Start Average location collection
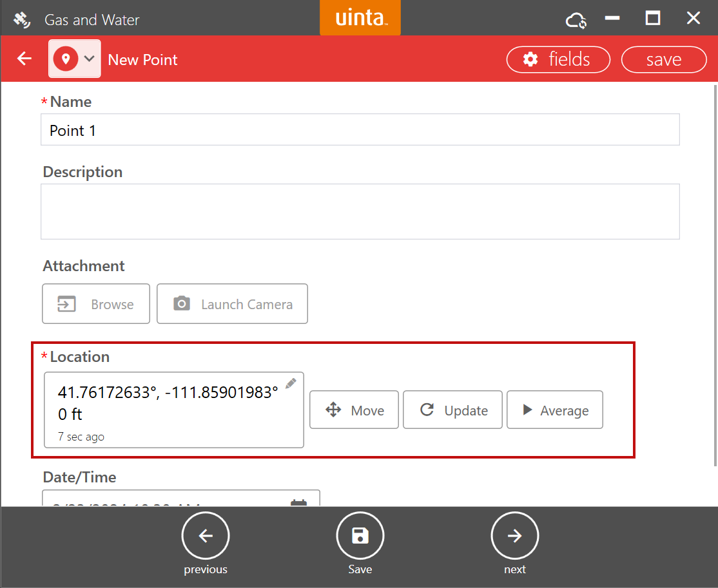Image resolution: width=718 pixels, height=588 pixels. [x=554, y=410]
